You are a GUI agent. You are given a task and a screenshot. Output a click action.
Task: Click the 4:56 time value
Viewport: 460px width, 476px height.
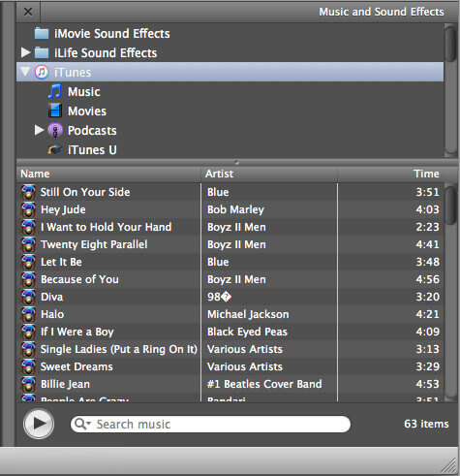point(427,279)
